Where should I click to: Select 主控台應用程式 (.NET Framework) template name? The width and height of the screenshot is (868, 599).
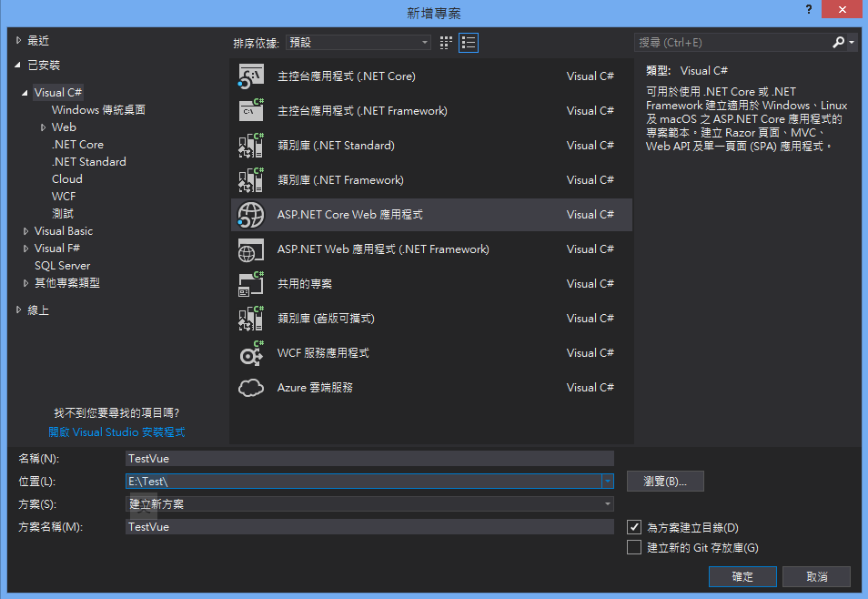(x=362, y=111)
